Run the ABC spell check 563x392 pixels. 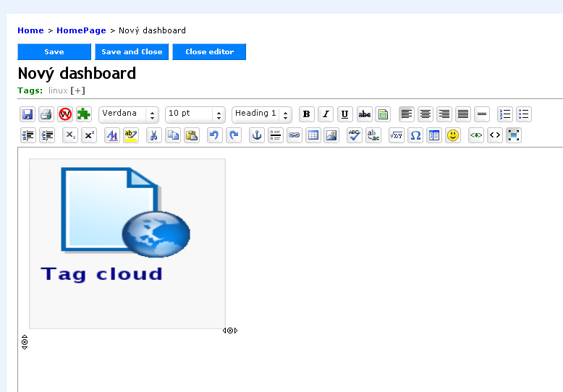(x=355, y=135)
